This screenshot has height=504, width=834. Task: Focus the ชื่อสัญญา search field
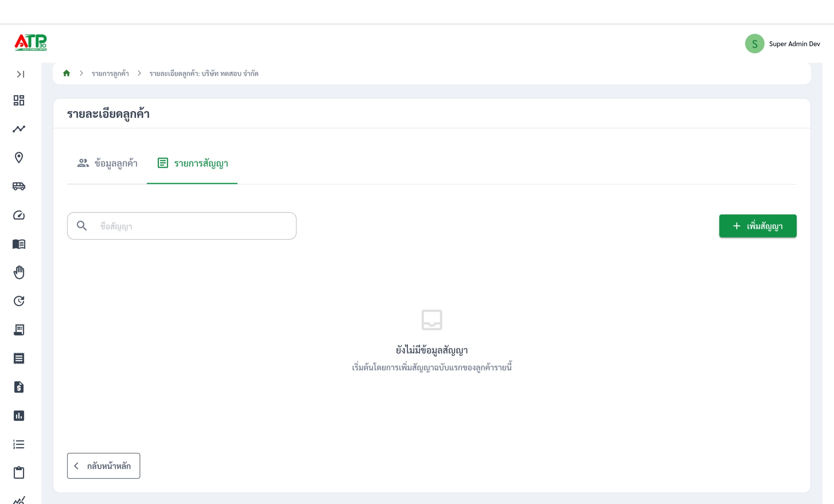[x=182, y=226]
